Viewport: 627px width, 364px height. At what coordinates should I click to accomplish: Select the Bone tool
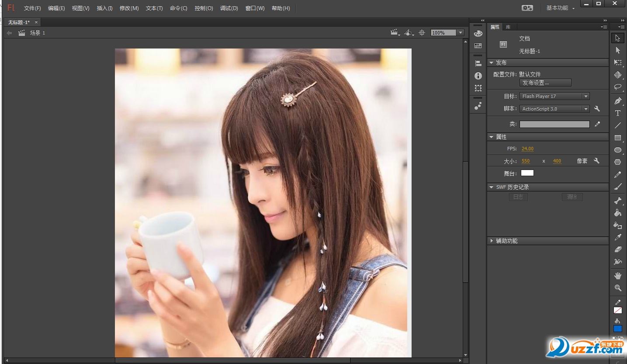[617, 201]
